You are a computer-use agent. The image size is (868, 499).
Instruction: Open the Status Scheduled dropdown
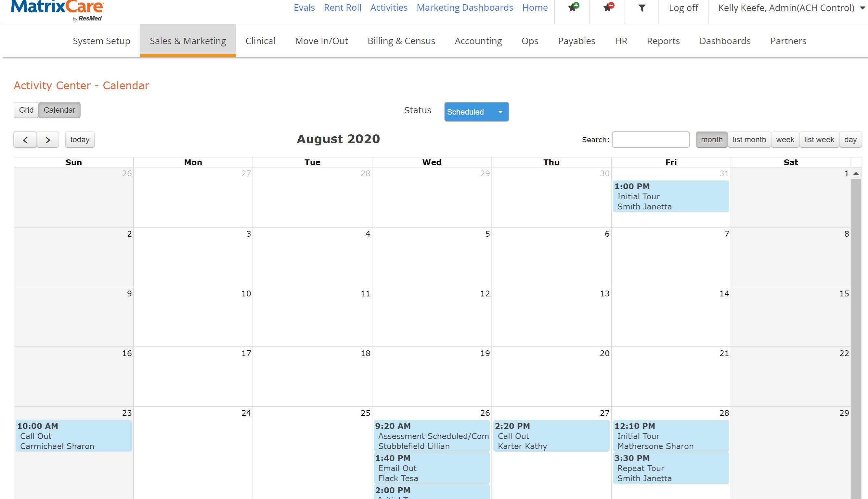click(476, 112)
